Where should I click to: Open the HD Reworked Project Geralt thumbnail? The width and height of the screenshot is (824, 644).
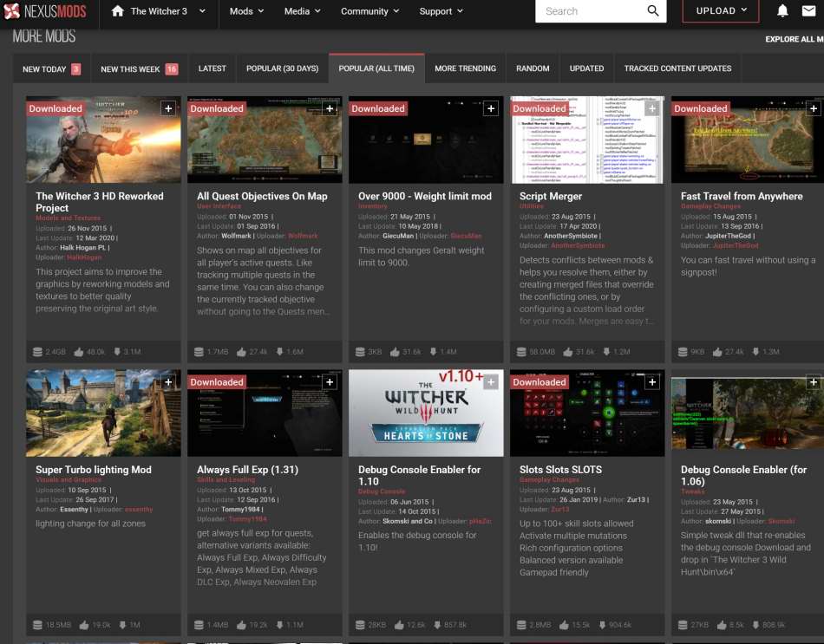click(103, 140)
